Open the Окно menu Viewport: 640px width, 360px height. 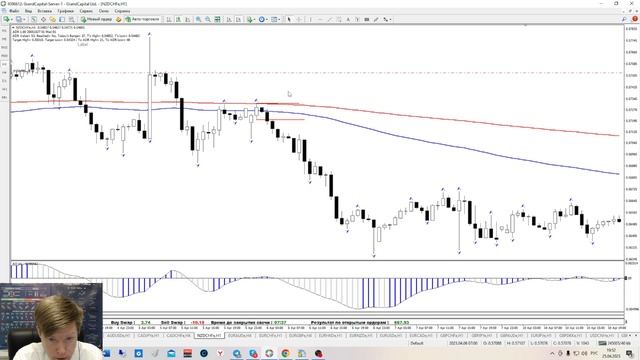pyautogui.click(x=104, y=11)
